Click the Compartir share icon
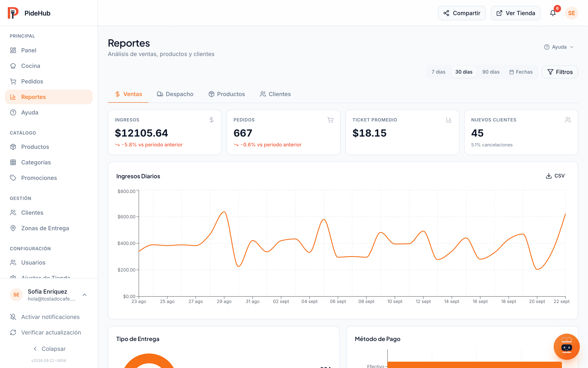 (446, 13)
